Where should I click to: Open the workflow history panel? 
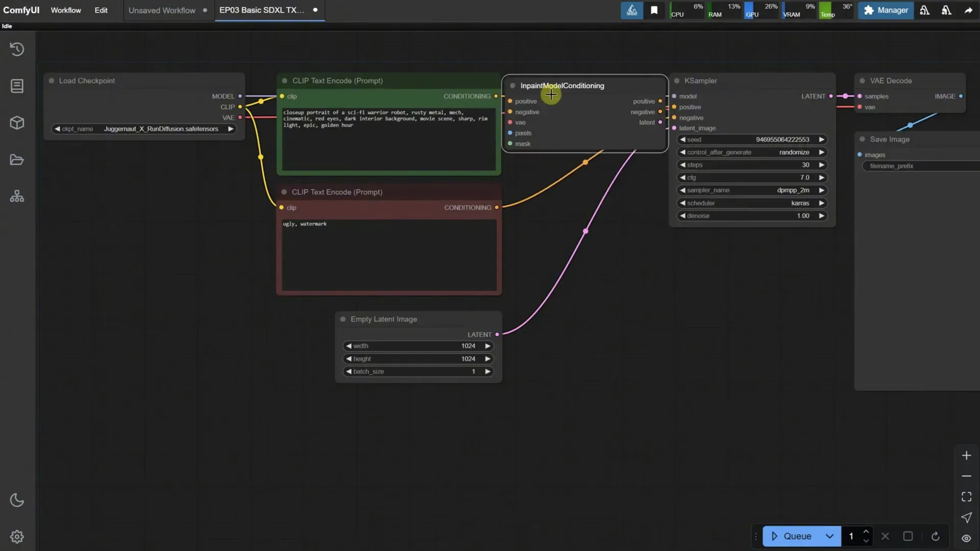(x=17, y=49)
